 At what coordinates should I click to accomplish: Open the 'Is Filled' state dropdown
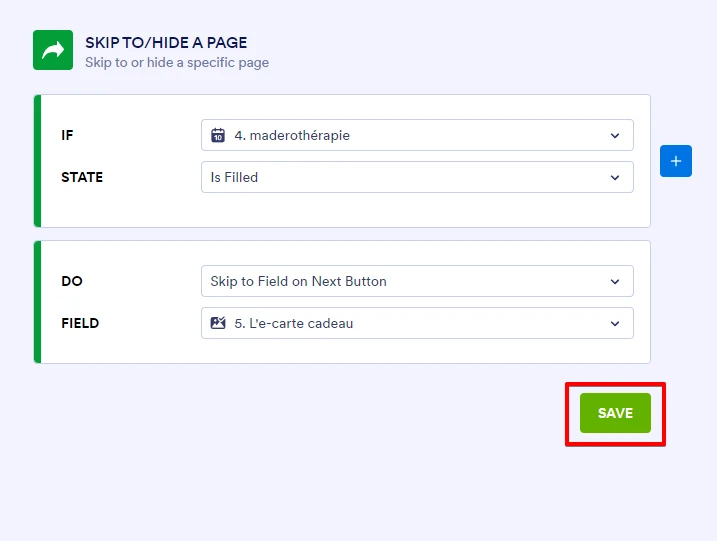pyautogui.click(x=400, y=177)
